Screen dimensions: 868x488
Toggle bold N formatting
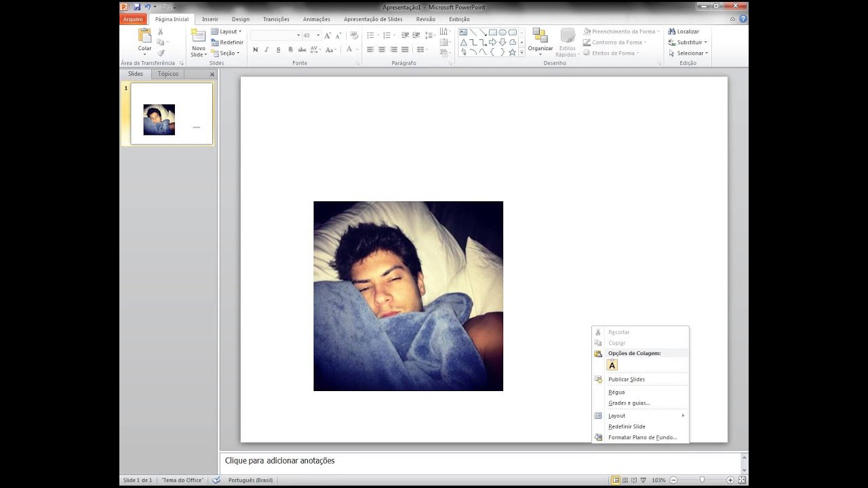point(255,49)
